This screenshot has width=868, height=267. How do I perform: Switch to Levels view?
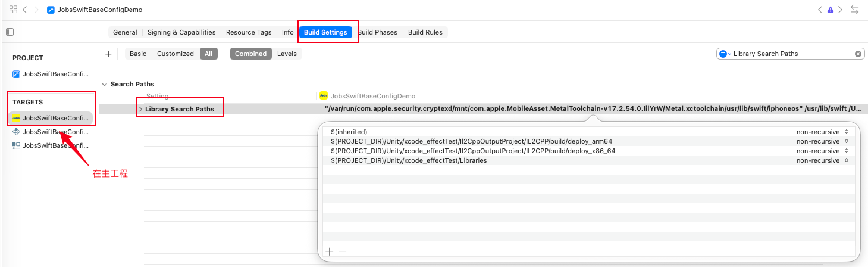coord(287,54)
